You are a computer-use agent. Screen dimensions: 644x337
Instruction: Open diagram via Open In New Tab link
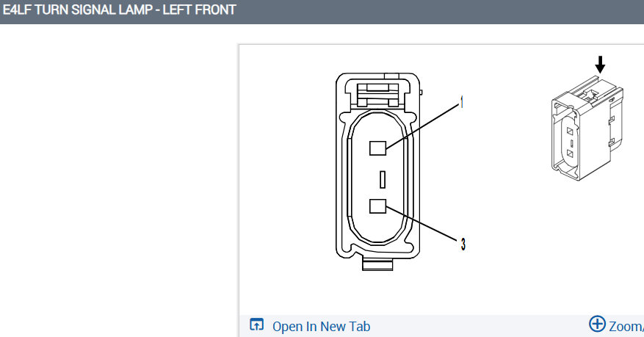tap(321, 327)
